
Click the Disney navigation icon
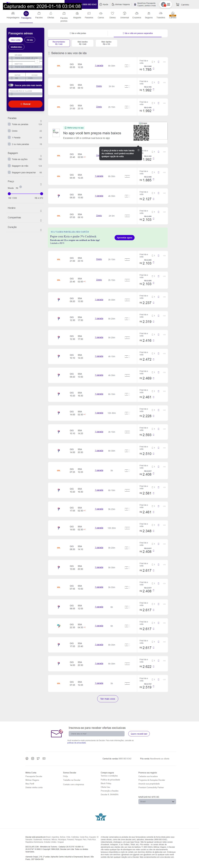click(113, 14)
